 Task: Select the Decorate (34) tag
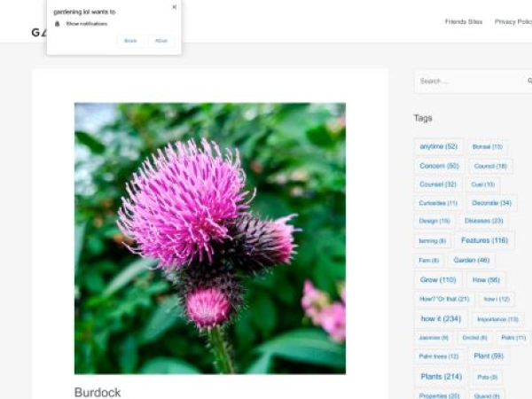click(x=491, y=203)
